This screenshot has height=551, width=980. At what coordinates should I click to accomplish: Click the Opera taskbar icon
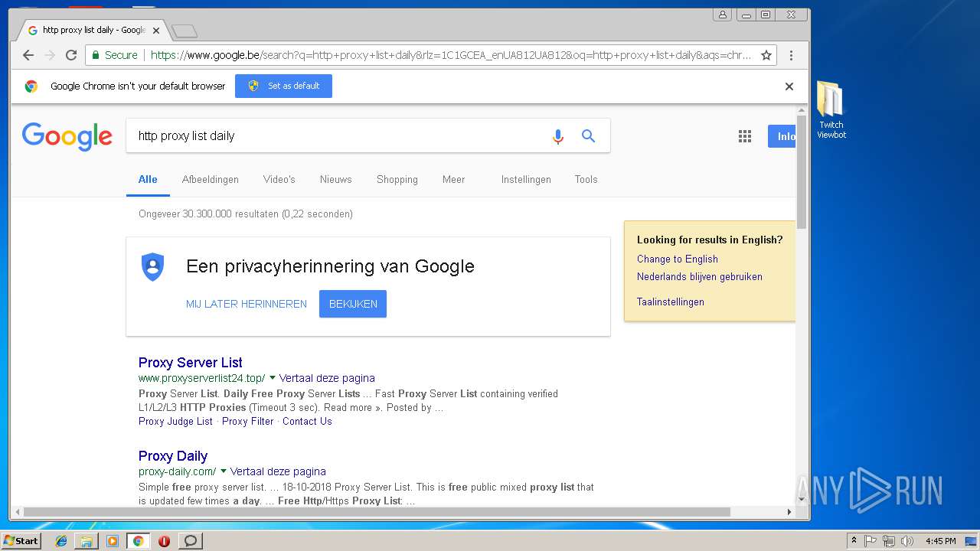pos(164,541)
